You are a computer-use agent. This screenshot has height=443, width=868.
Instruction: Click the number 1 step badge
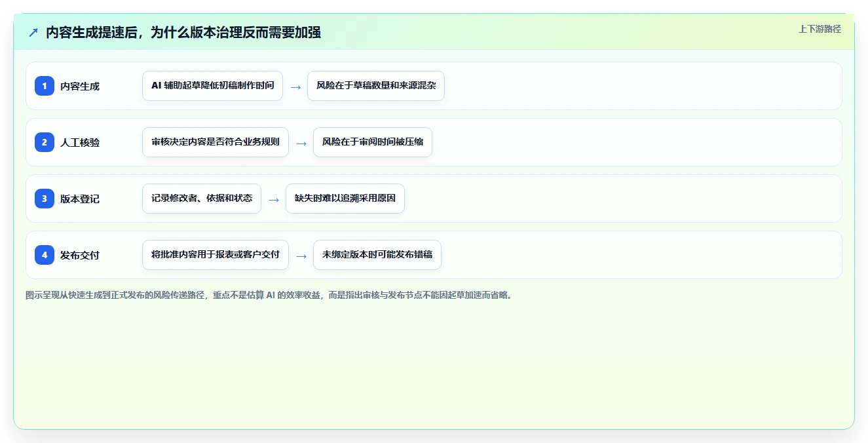click(45, 86)
